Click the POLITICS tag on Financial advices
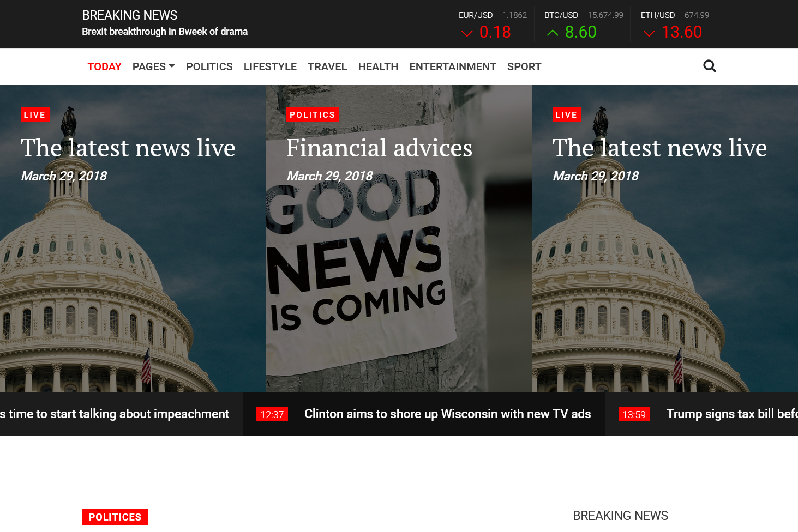Viewport: 798px width, 532px height. (313, 114)
